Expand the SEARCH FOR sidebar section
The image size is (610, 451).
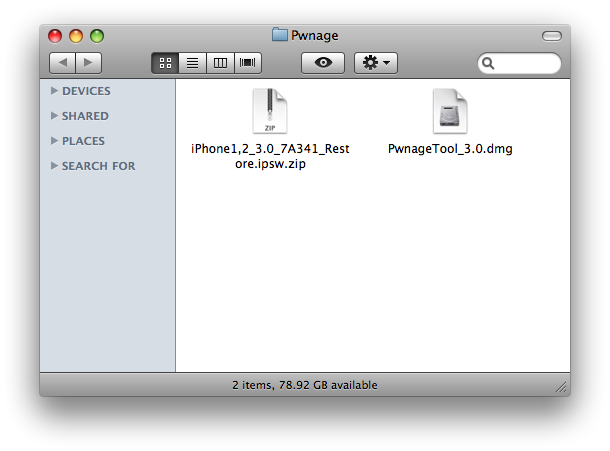tap(54, 166)
